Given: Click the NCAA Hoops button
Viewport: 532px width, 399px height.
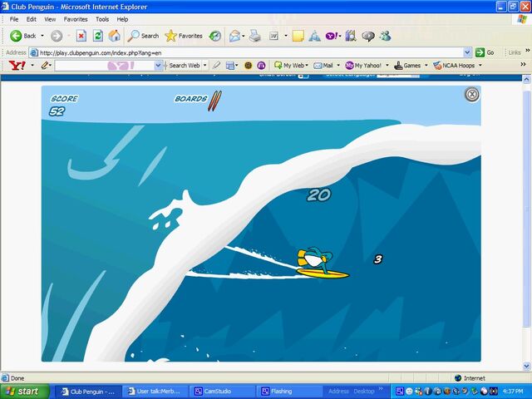Looking at the screenshot, I should (x=454, y=65).
